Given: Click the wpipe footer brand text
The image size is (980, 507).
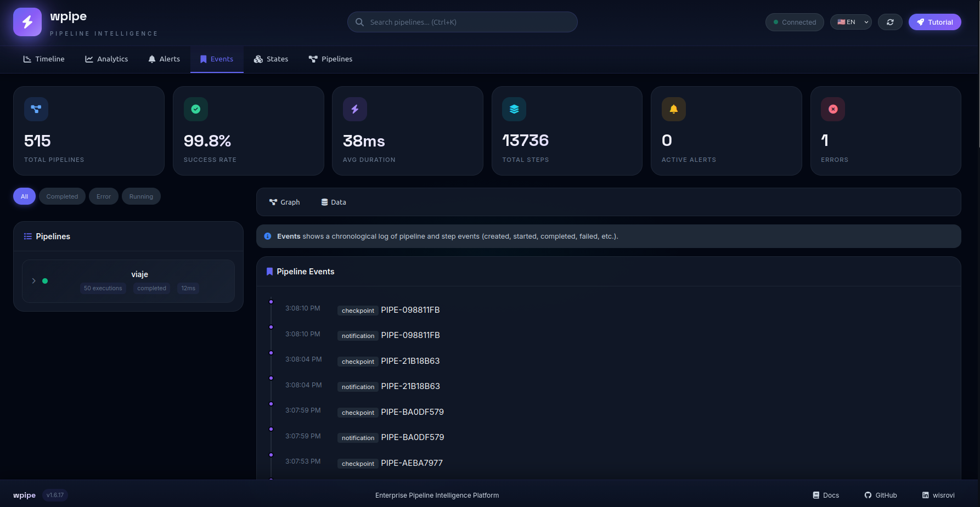Looking at the screenshot, I should pos(24,495).
